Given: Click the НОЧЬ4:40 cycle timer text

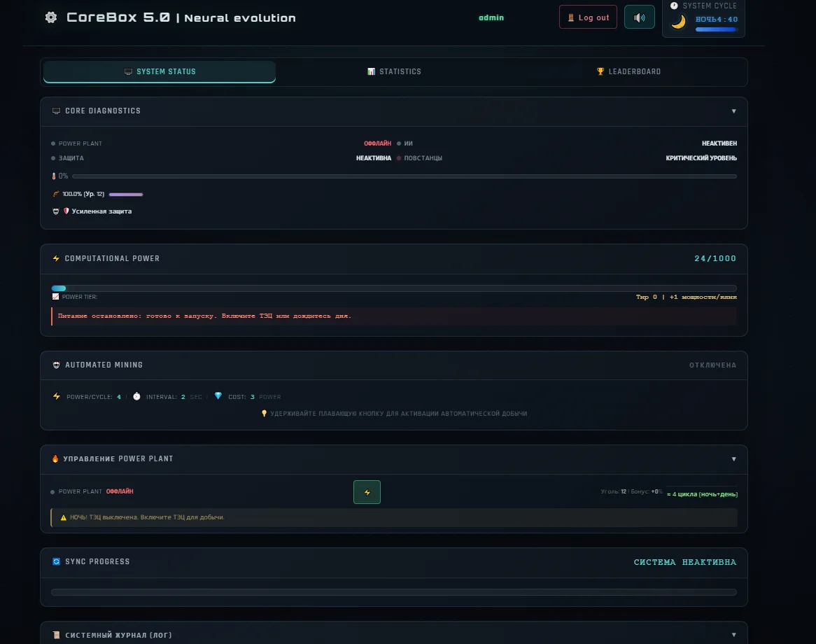Looking at the screenshot, I should click(717, 20).
